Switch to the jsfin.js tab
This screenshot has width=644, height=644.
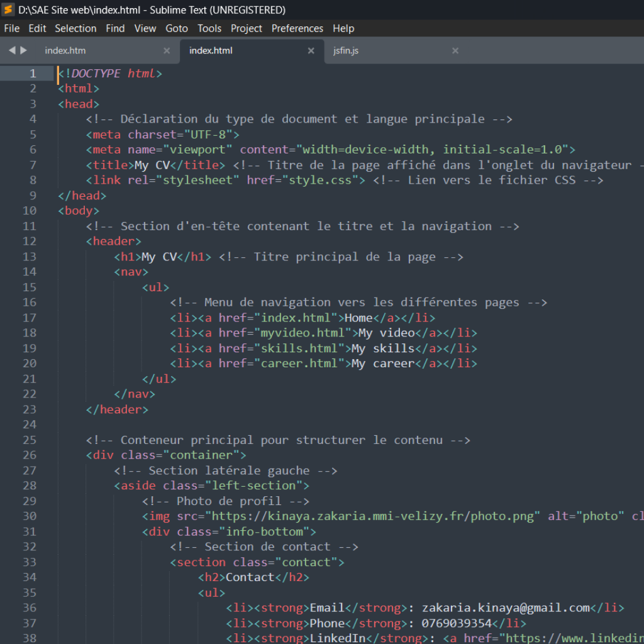346,51
